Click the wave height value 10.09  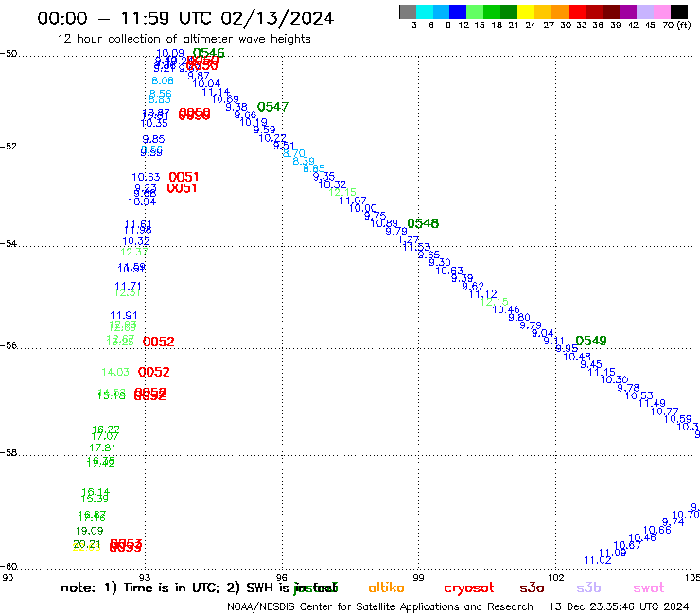tap(170, 53)
